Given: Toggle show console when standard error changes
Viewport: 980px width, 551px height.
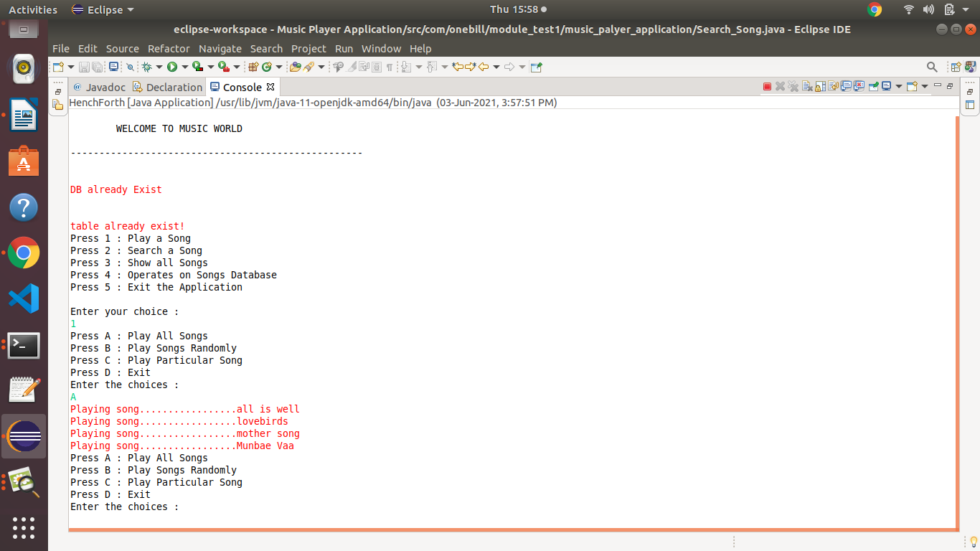Looking at the screenshot, I should tap(859, 87).
